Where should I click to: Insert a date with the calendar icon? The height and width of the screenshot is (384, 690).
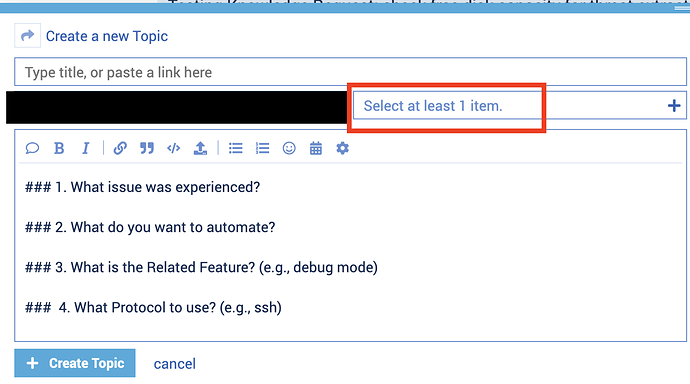click(316, 148)
